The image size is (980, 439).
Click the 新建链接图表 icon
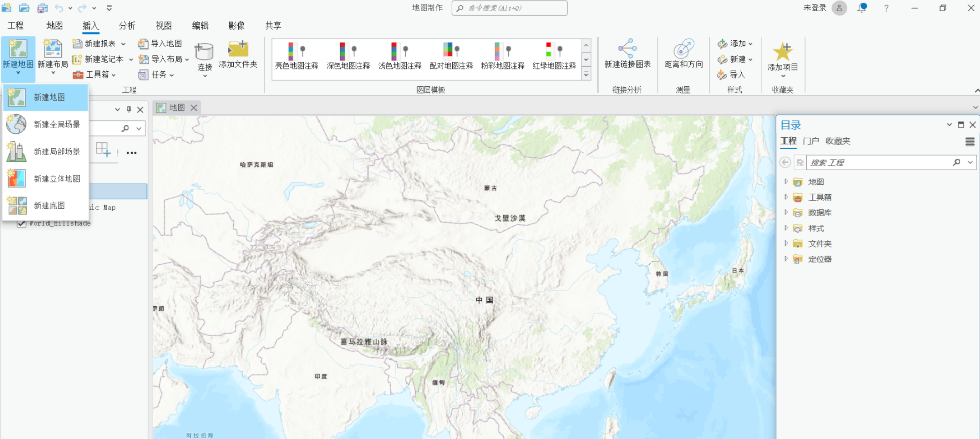[x=627, y=48]
